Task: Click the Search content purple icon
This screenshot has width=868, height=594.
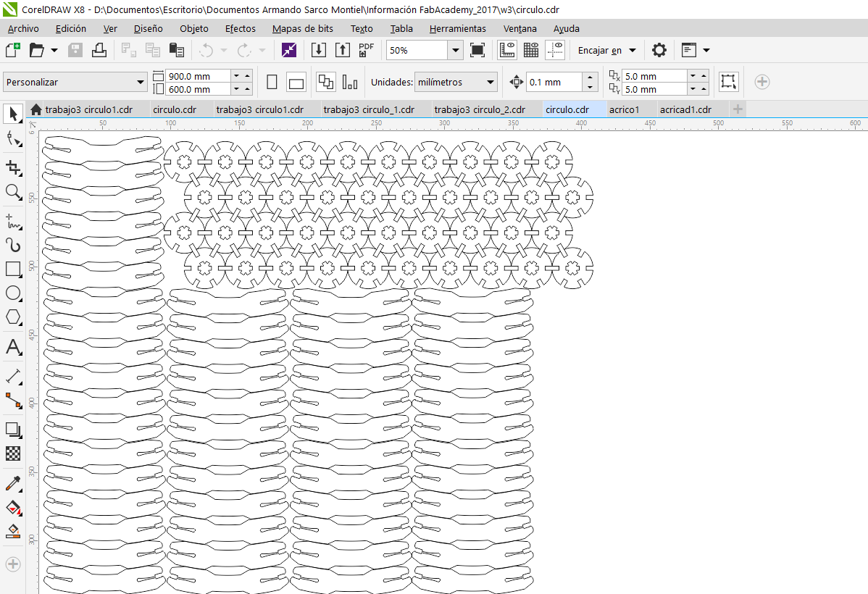Action: (x=289, y=51)
